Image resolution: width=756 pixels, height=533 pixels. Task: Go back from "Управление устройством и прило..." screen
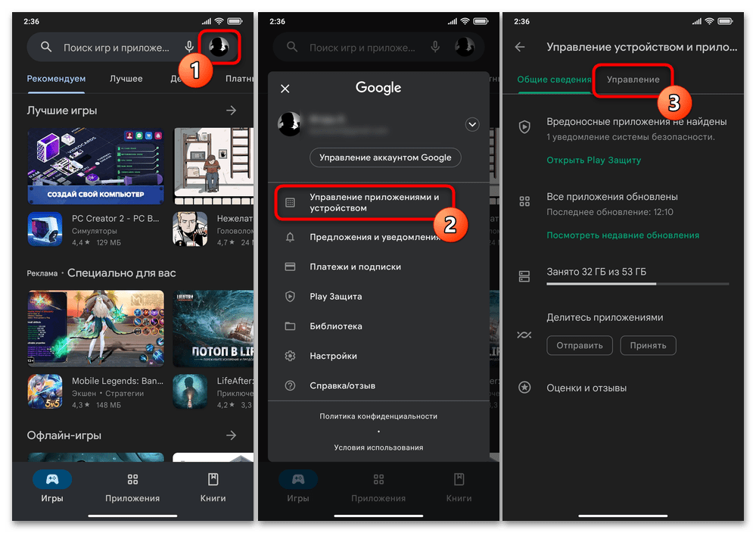[520, 47]
